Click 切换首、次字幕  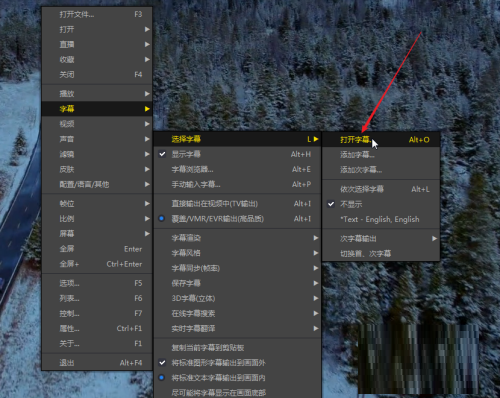pos(381,254)
